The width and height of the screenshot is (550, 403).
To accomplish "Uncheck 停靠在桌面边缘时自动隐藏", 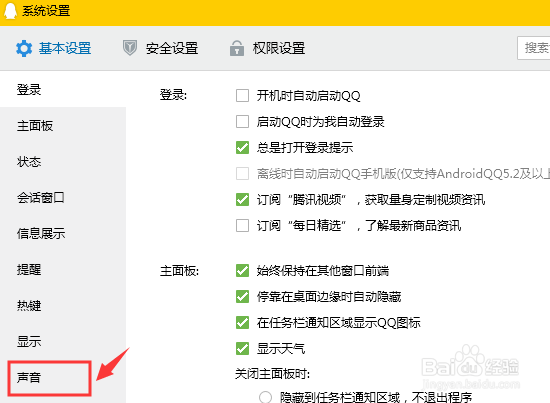I will click(242, 297).
